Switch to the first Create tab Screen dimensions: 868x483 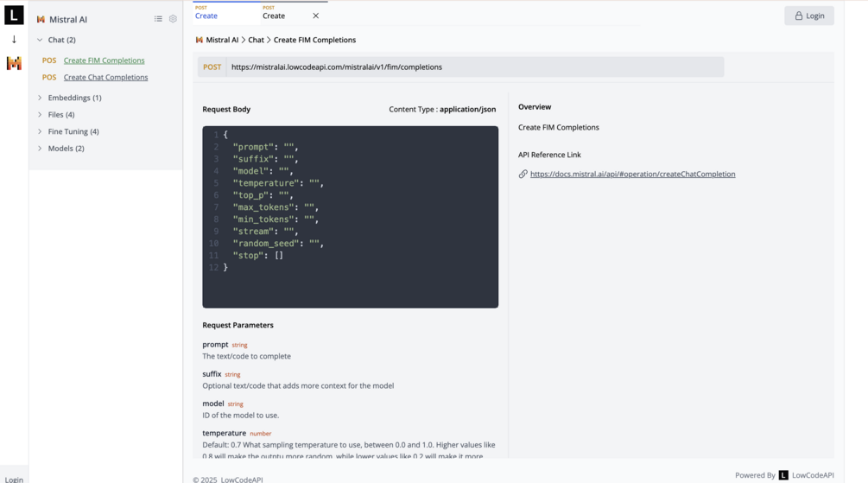coord(206,16)
